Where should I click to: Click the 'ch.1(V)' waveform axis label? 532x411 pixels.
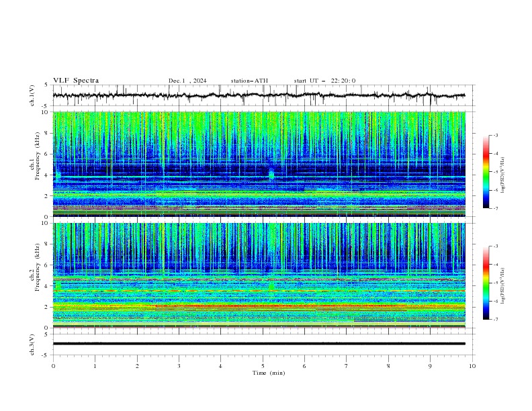point(32,95)
